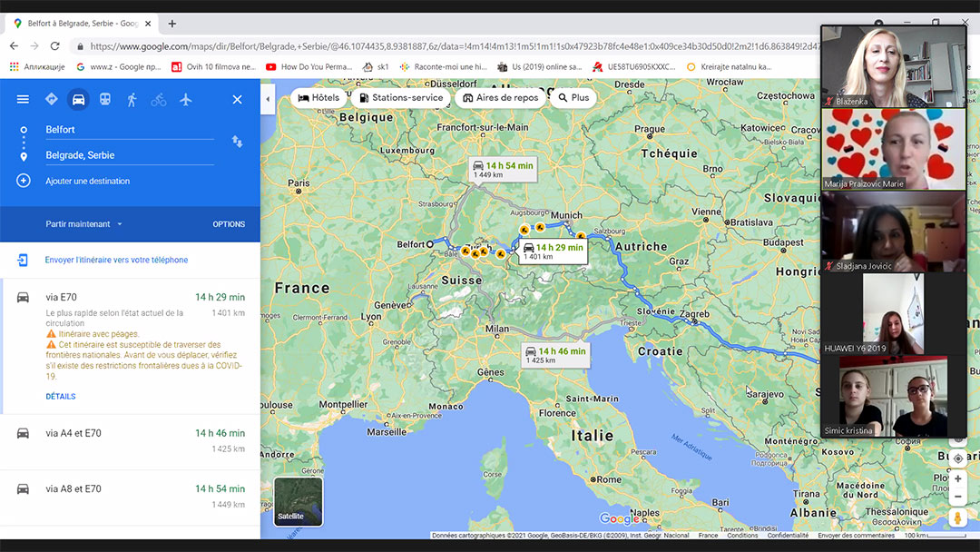Viewport: 980px width, 552px height.
Task: Open the Ovih 10 filmova bookmark
Action: (x=214, y=67)
